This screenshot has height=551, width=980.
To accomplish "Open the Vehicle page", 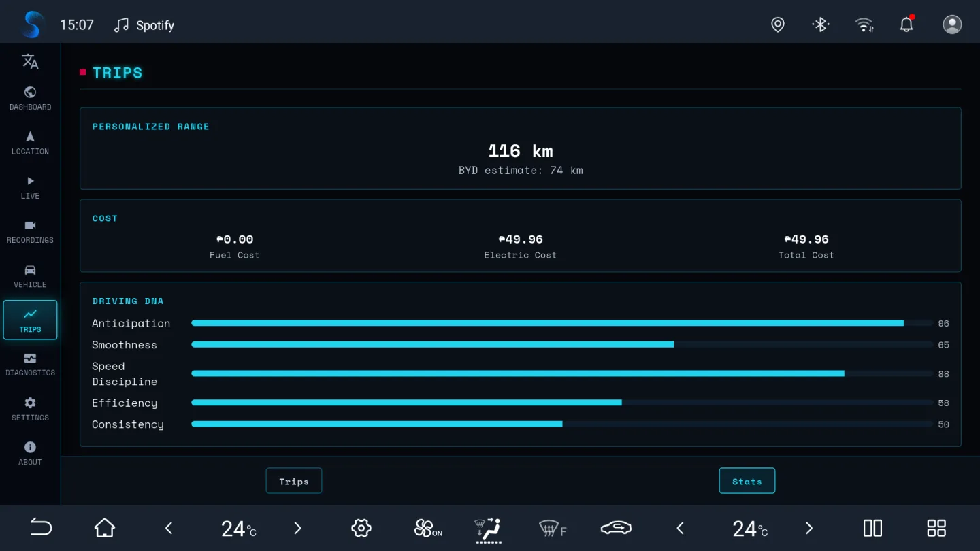I will (x=30, y=276).
